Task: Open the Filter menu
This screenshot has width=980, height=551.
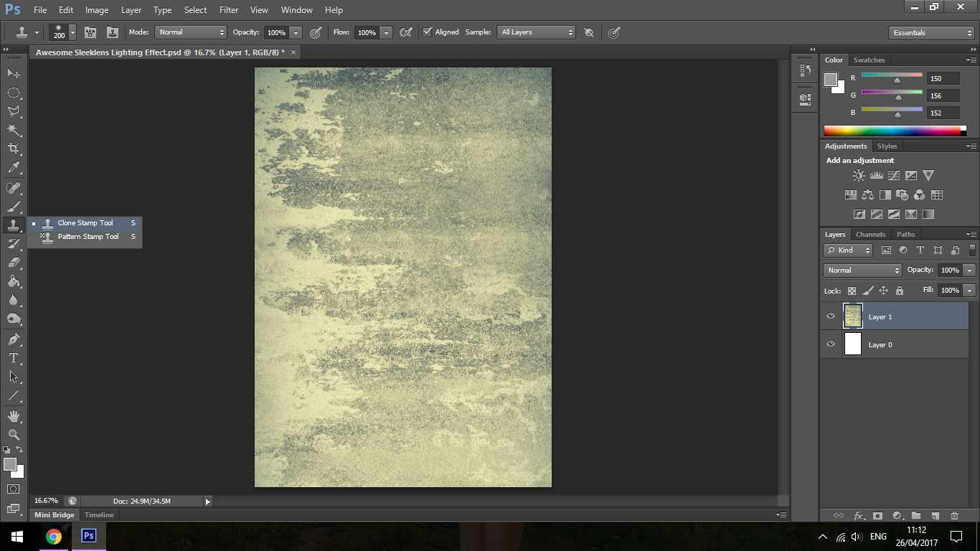Action: pos(229,10)
